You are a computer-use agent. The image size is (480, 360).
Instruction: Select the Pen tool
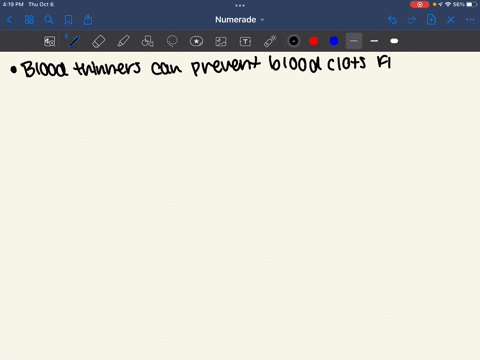coord(74,41)
